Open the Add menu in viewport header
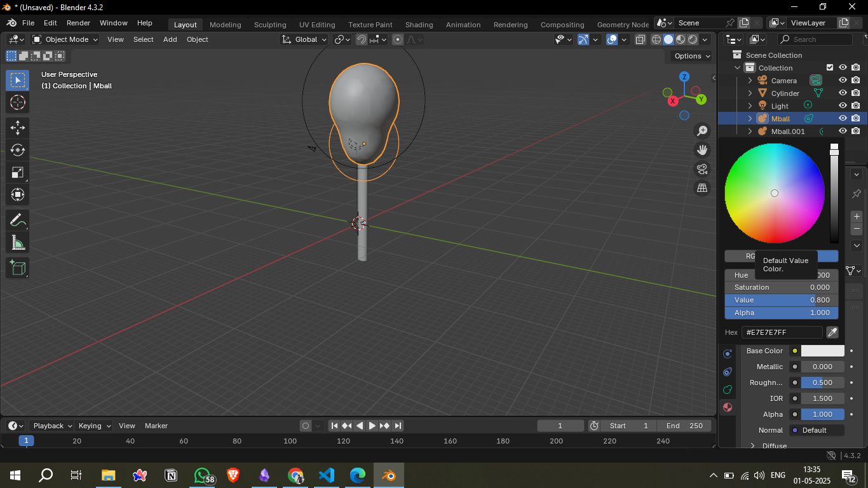This screenshot has width=868, height=488. pyautogui.click(x=170, y=39)
